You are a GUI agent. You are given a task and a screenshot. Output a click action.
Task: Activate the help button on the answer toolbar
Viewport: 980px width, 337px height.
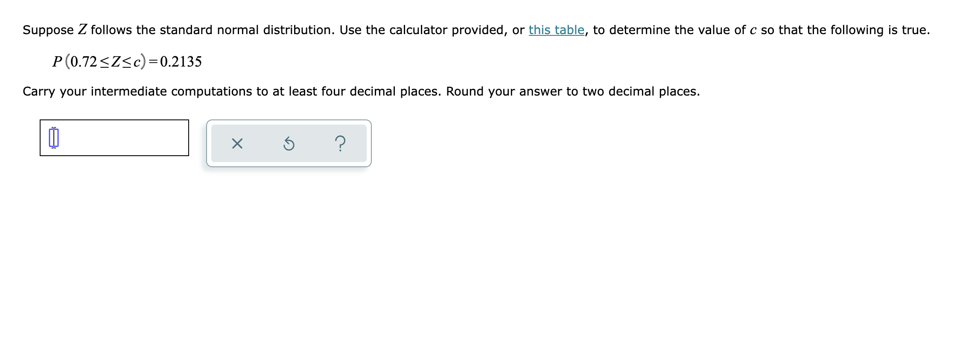(x=339, y=144)
